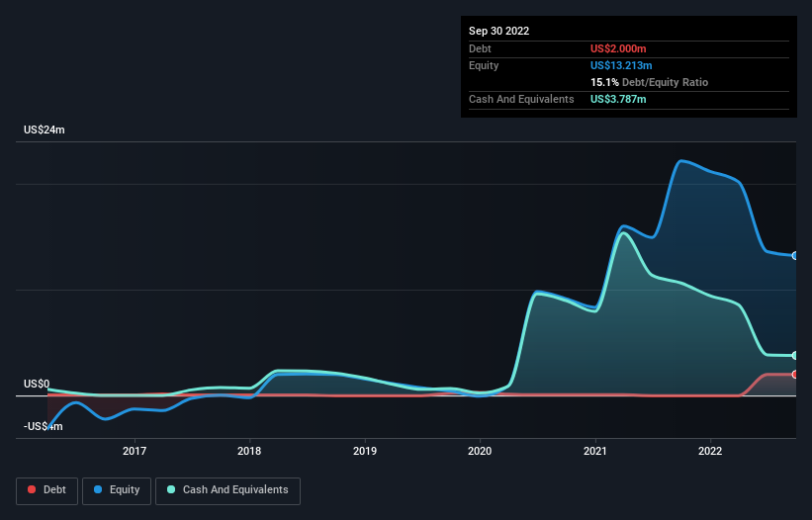Click the 2021 x-axis label

pos(595,451)
